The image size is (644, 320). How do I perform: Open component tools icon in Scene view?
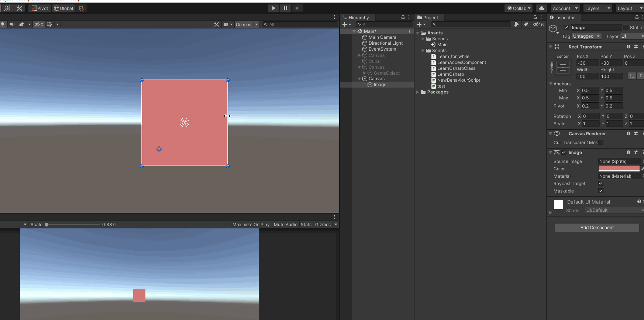(216, 24)
